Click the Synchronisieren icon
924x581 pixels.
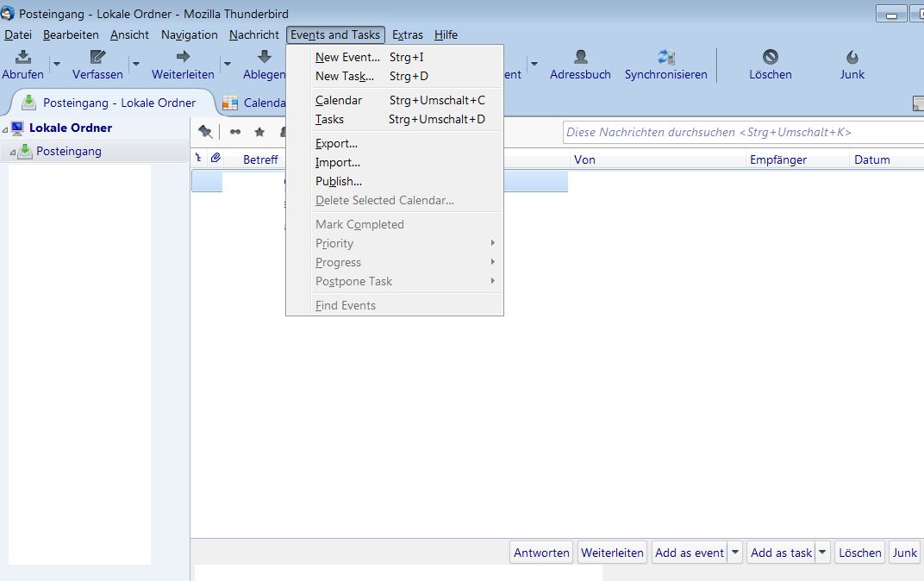[x=665, y=57]
